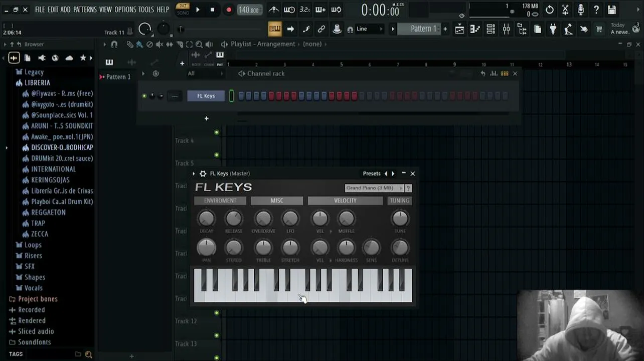Select the FL Keys channel selector LED
The height and width of the screenshot is (361, 644).
(231, 96)
